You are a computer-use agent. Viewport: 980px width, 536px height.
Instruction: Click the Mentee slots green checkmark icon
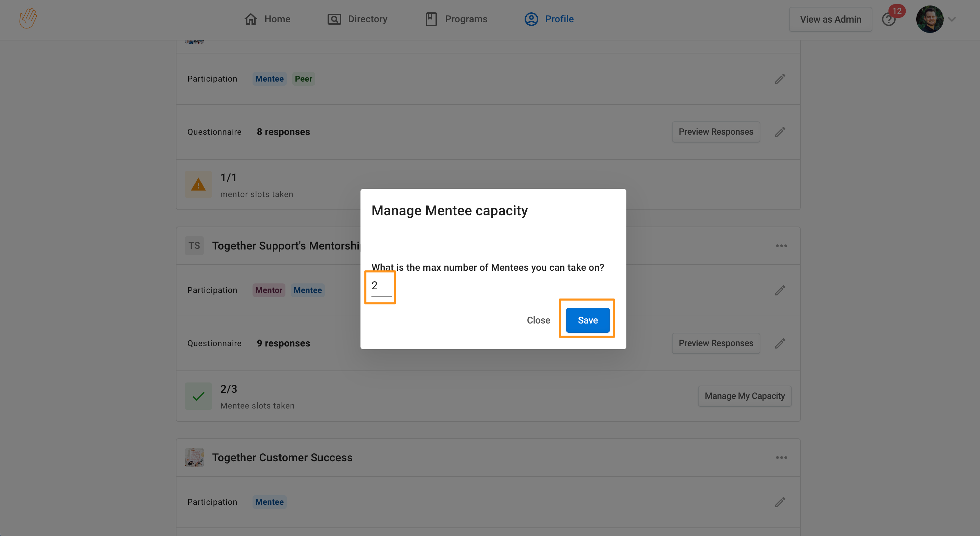pos(198,396)
